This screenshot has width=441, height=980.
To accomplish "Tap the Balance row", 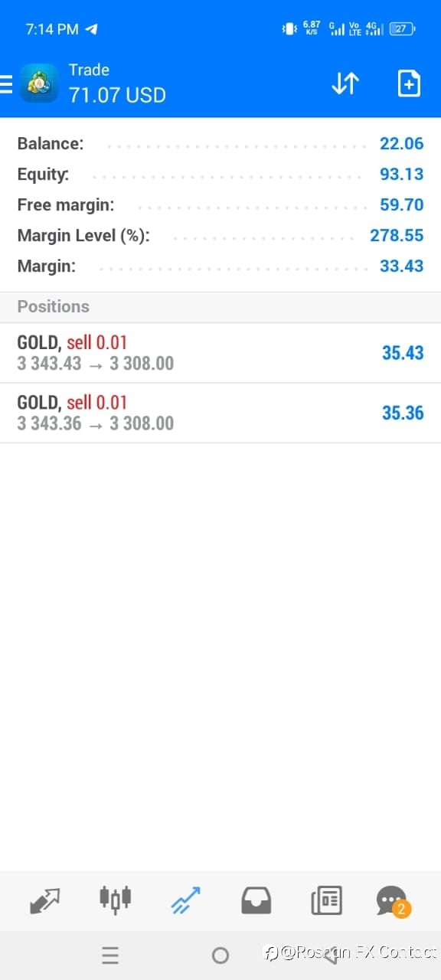I will 220,143.
